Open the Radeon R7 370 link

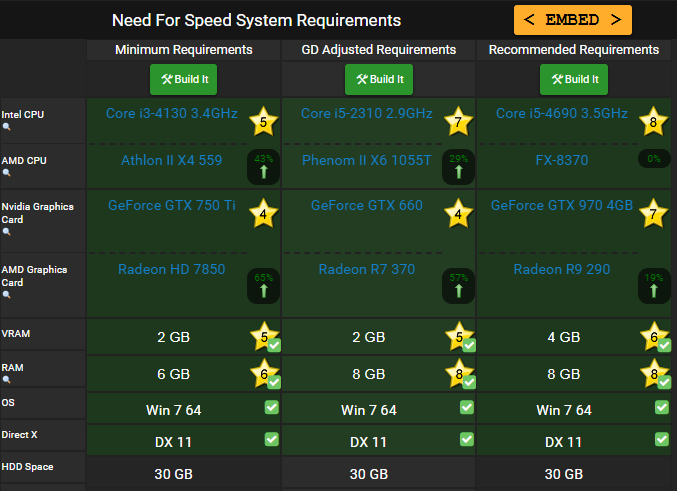(x=367, y=269)
